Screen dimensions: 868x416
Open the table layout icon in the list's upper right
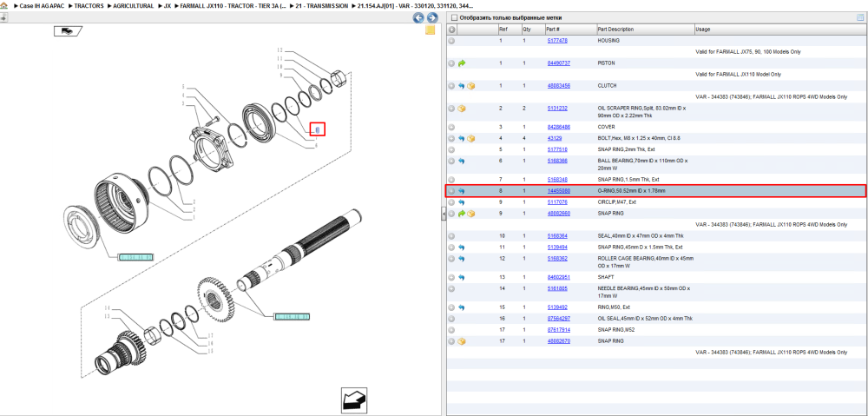860,17
